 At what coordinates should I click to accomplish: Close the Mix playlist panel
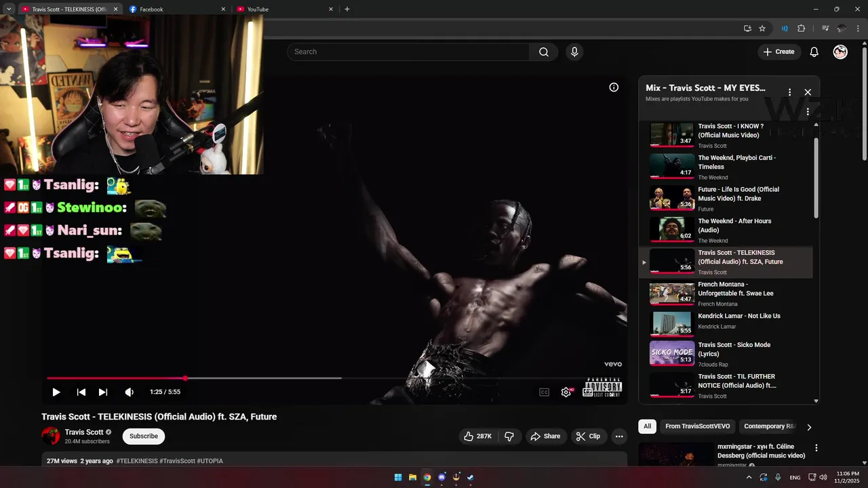pos(808,92)
